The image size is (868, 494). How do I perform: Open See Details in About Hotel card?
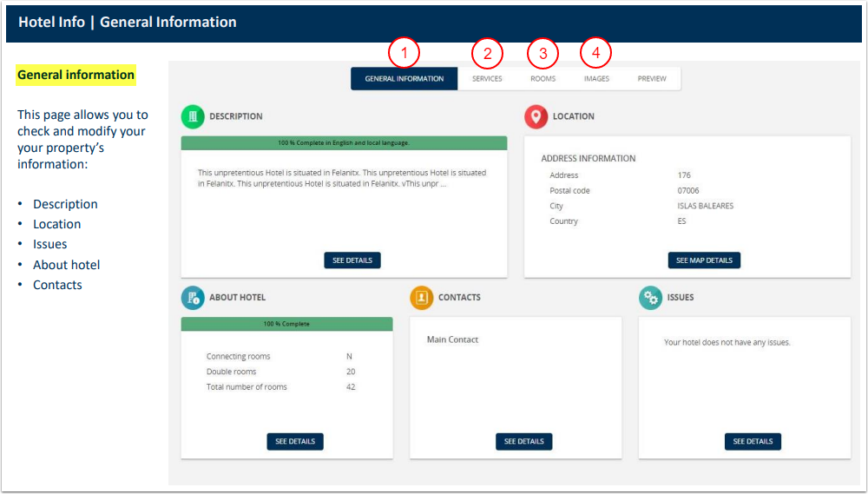click(x=295, y=442)
